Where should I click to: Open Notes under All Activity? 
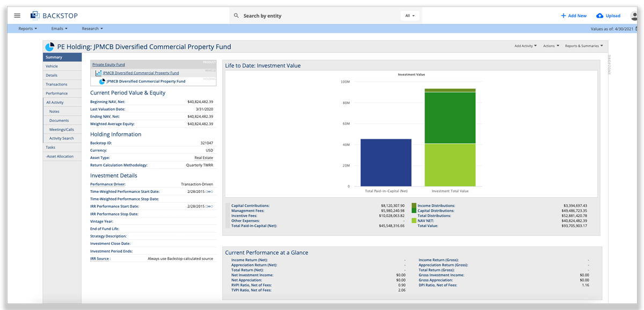pos(62,111)
